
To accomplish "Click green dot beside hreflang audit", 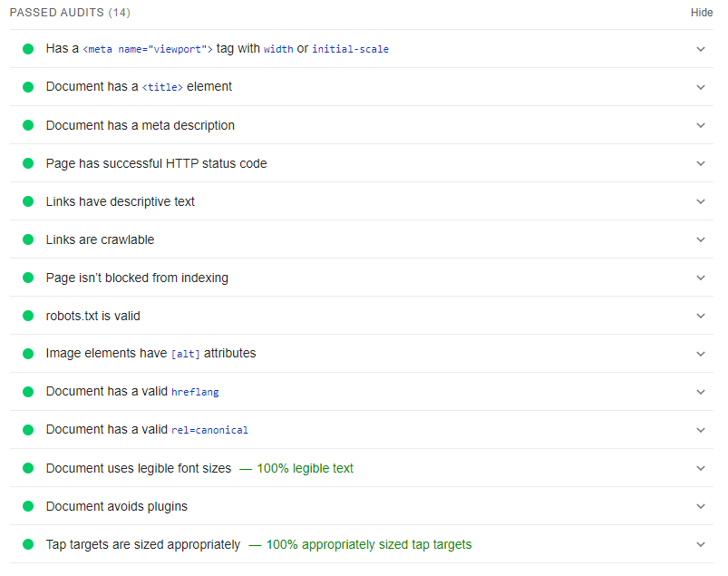I will pos(28,392).
